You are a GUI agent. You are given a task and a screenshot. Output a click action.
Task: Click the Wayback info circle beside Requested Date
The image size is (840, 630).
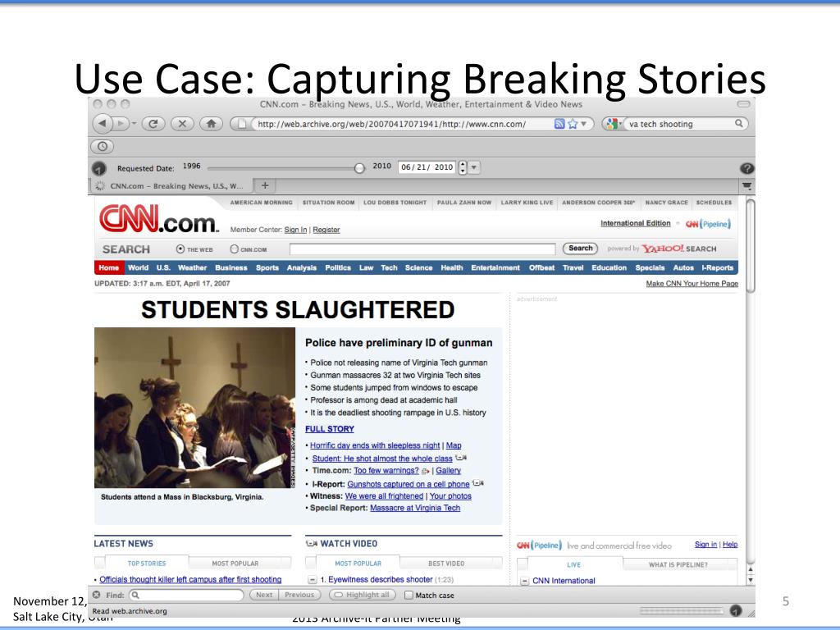99,169
